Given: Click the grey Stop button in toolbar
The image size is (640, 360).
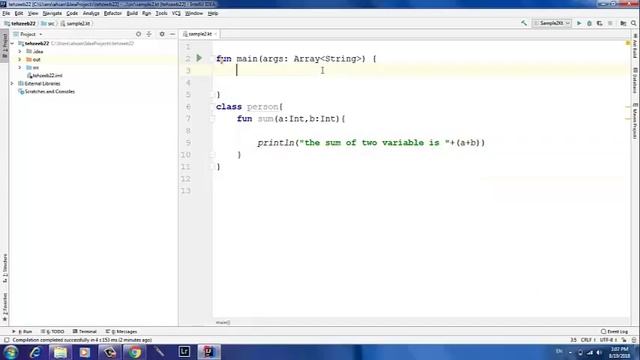Looking at the screenshot, I should (610, 23).
